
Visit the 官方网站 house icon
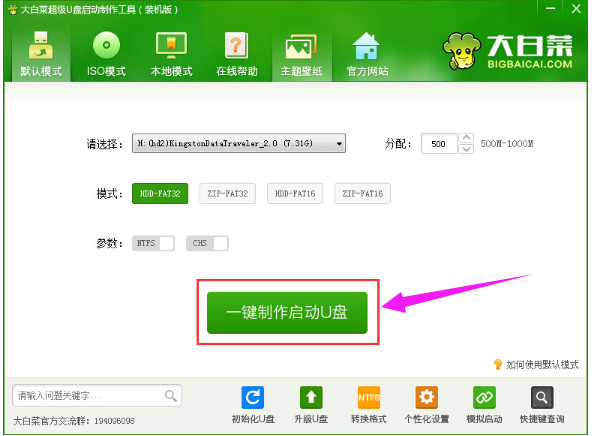(x=366, y=45)
